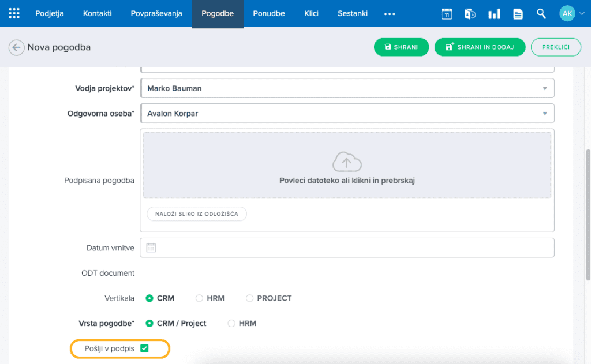This screenshot has width=591, height=364.
Task: Switch to the Ponudbe tab
Action: (x=268, y=14)
